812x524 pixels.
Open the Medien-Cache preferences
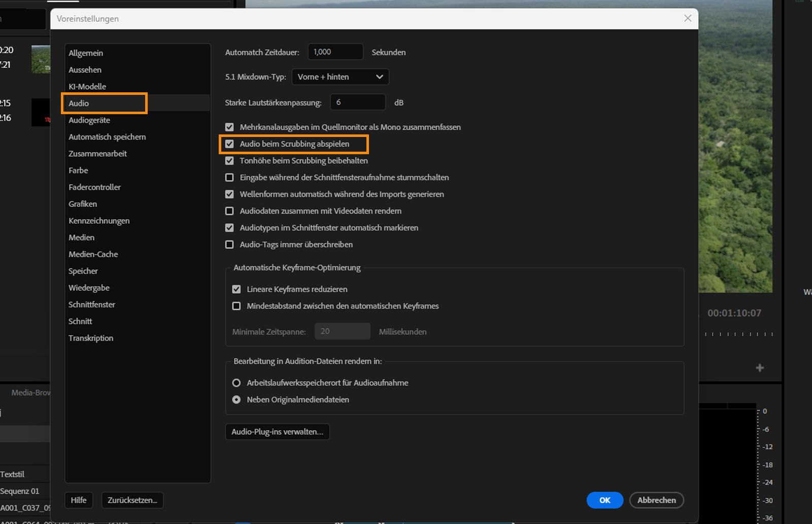pos(93,254)
